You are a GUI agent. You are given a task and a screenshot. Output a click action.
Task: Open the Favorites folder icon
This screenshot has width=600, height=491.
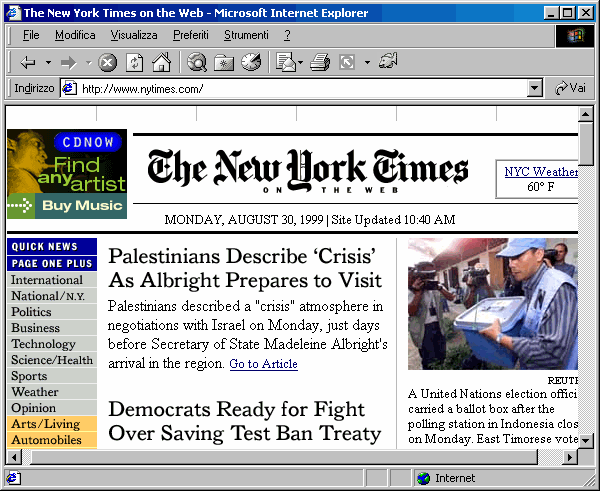(x=224, y=62)
